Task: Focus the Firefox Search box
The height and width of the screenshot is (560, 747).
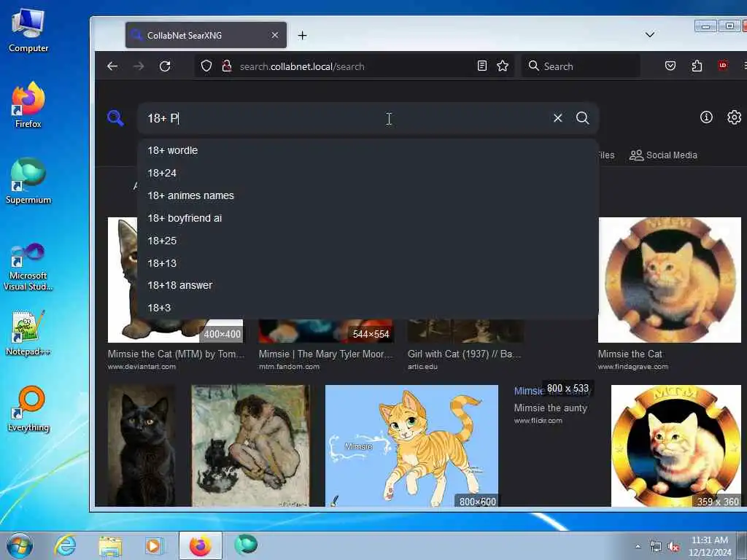Action: pos(581,66)
